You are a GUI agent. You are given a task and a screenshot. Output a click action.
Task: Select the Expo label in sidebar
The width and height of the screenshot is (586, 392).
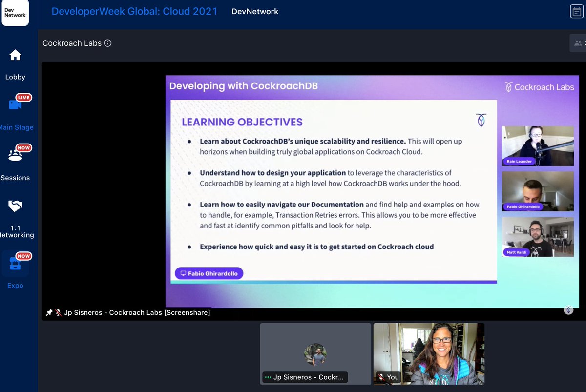(15, 286)
